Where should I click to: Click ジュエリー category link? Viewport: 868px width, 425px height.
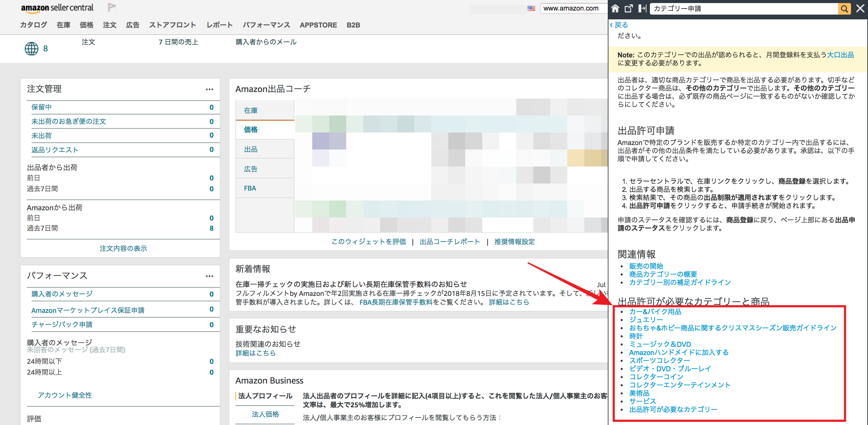point(646,320)
